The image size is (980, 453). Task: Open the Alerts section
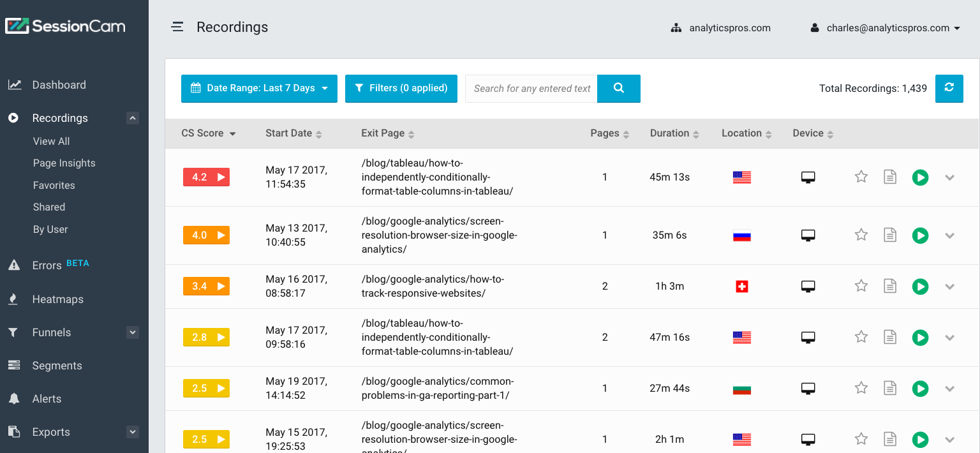coord(48,398)
